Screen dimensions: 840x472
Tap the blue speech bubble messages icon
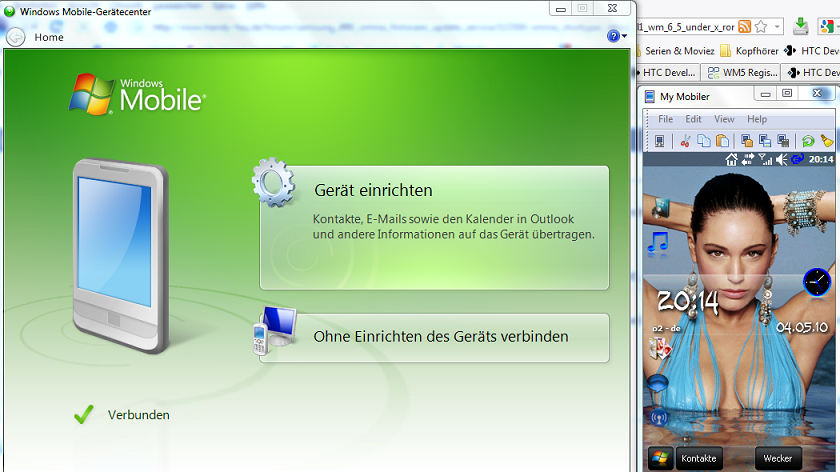[657, 384]
